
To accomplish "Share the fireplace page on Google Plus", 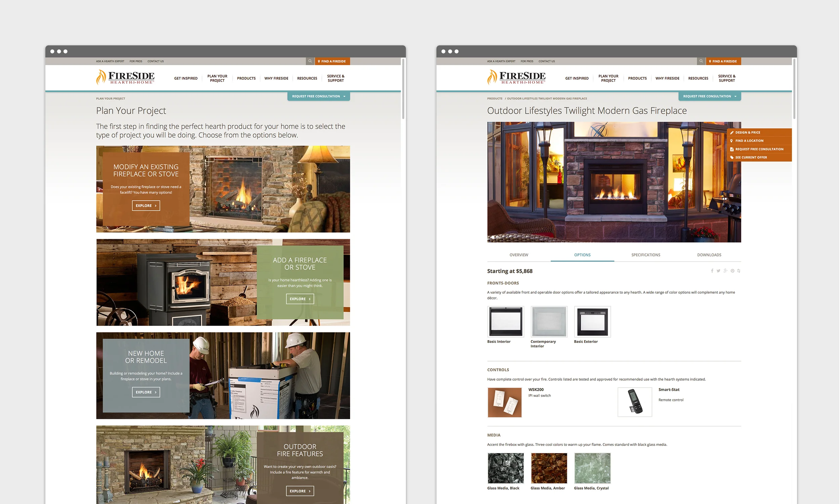I will [726, 271].
